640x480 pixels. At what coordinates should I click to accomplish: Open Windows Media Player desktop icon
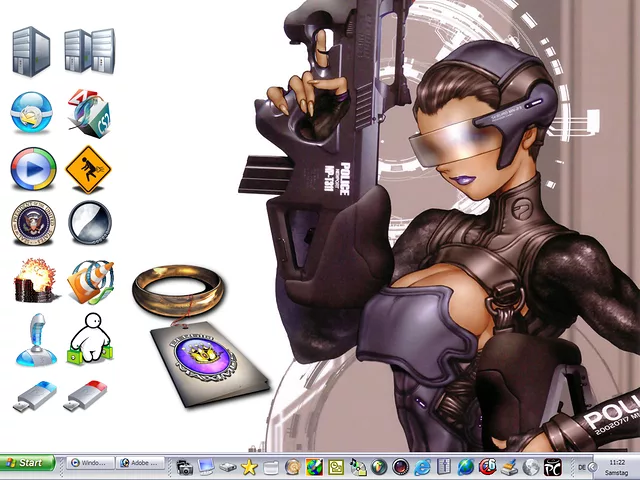coord(32,168)
